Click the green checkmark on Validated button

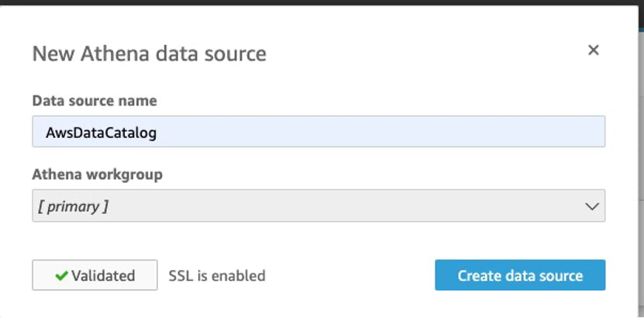(61, 275)
